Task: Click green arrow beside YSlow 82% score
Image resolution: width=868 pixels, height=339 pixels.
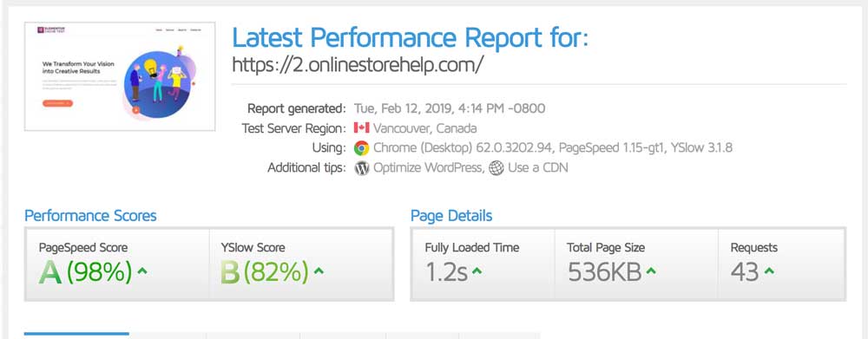Action: point(319,271)
